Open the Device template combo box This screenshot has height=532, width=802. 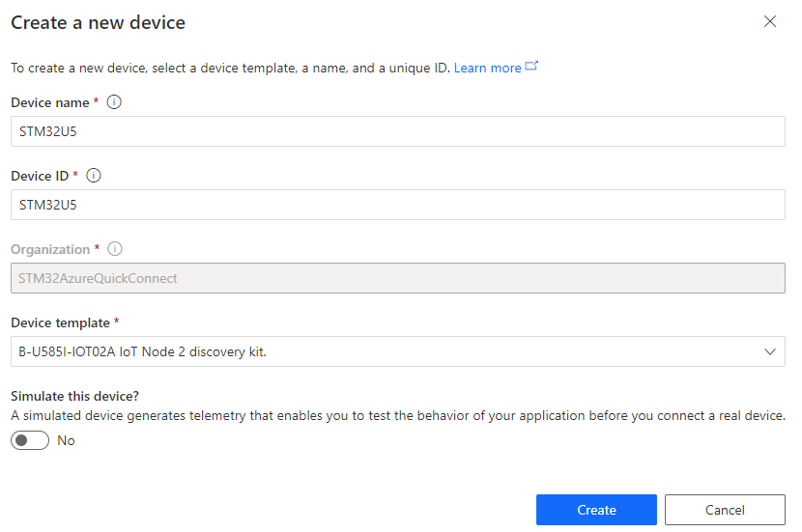click(398, 351)
